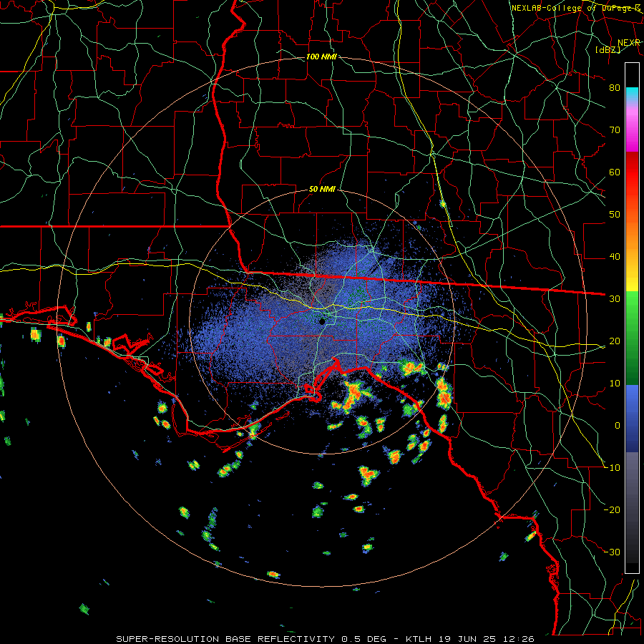This screenshot has height=644, width=644.
Task: Click the -30 value on the dBZ scale
Action: click(x=612, y=552)
